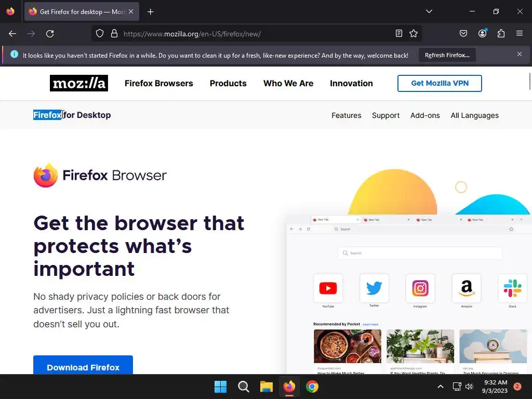
Task: Click the Get Mozilla VPN button
Action: coord(440,84)
